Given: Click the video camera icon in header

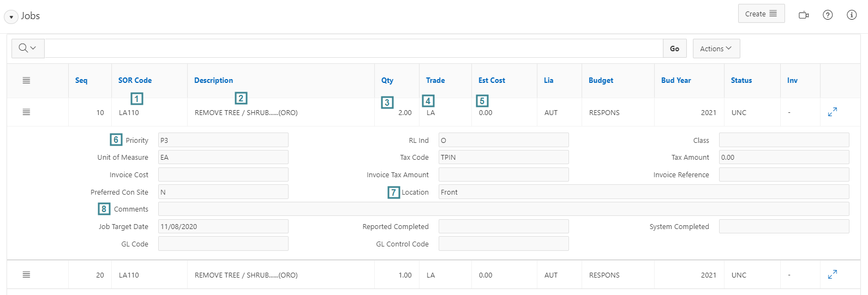Looking at the screenshot, I should (803, 15).
